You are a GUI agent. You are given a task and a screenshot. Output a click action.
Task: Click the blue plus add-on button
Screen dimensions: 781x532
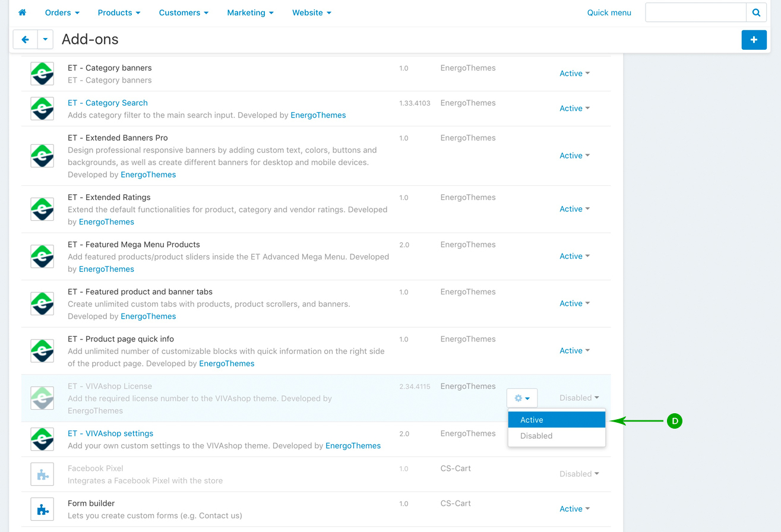pos(754,40)
